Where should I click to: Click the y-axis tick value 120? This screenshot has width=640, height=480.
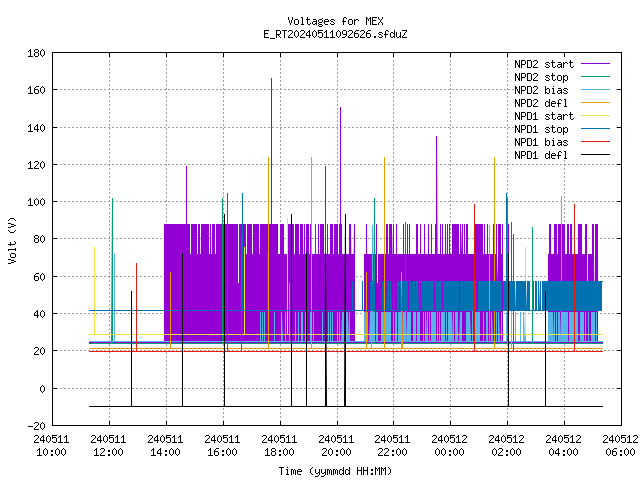coord(36,165)
